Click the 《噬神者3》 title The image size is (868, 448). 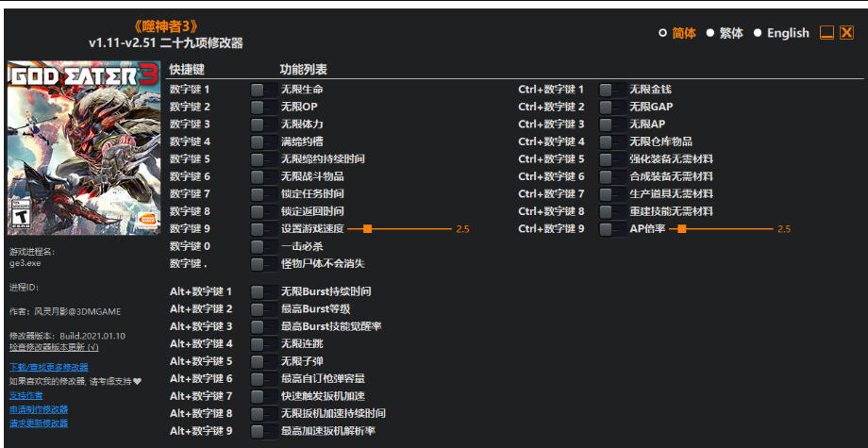165,26
